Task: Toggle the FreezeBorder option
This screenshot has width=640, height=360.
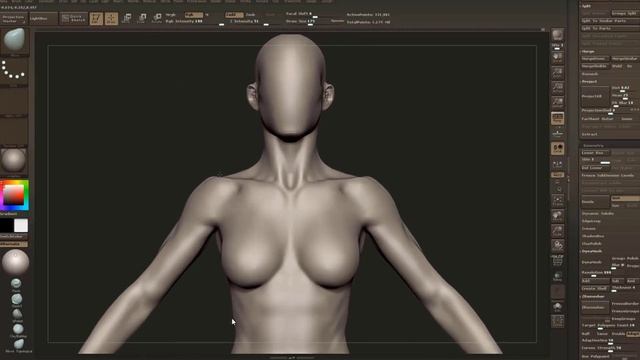Action: coord(625,304)
